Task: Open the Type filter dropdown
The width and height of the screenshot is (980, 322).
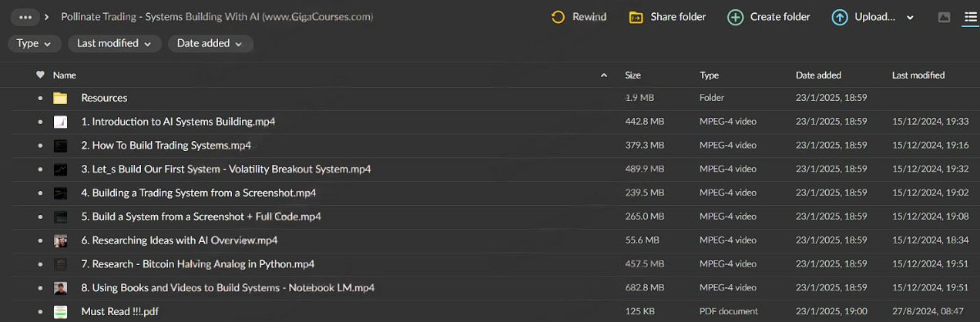Action: click(35, 43)
